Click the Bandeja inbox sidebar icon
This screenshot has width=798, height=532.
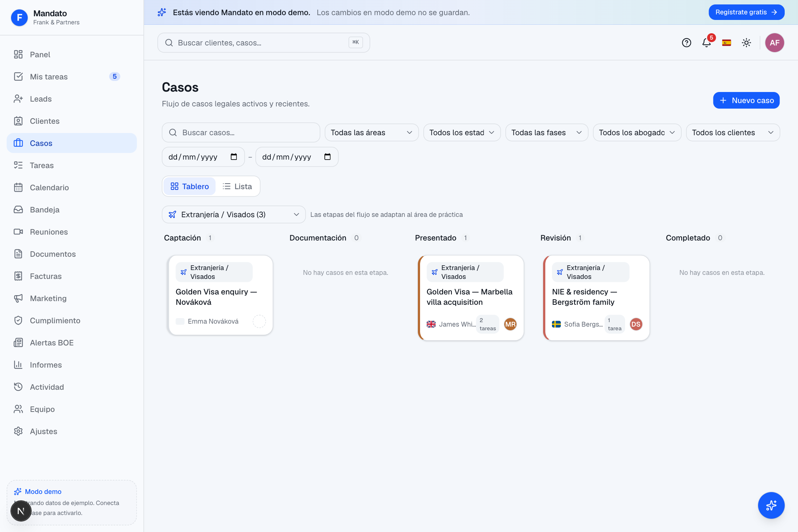pos(18,209)
